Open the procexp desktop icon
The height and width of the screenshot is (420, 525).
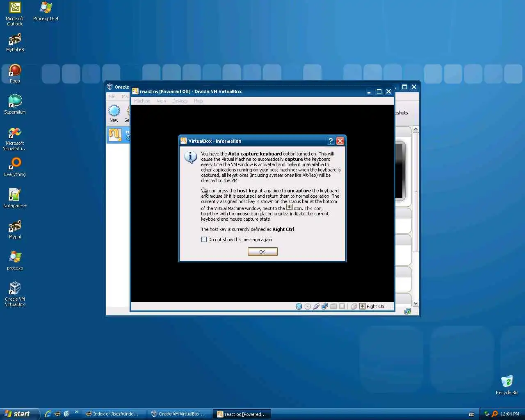(x=15, y=261)
